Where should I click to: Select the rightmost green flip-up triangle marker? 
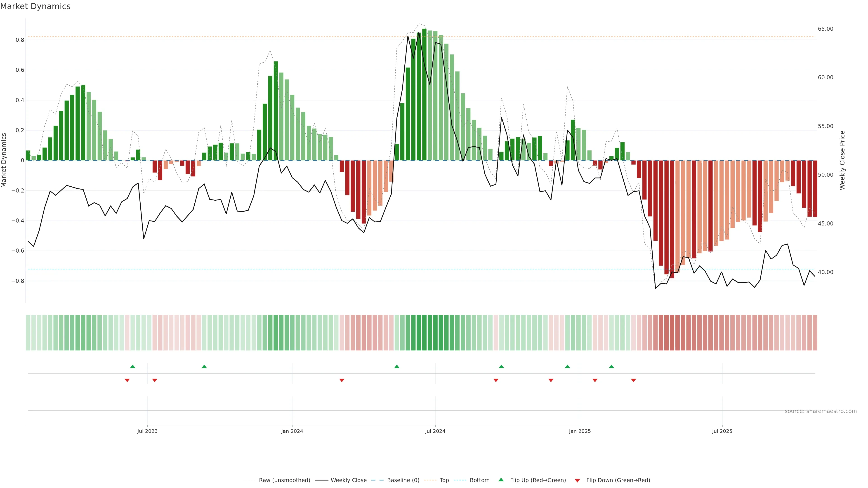pyautogui.click(x=611, y=366)
